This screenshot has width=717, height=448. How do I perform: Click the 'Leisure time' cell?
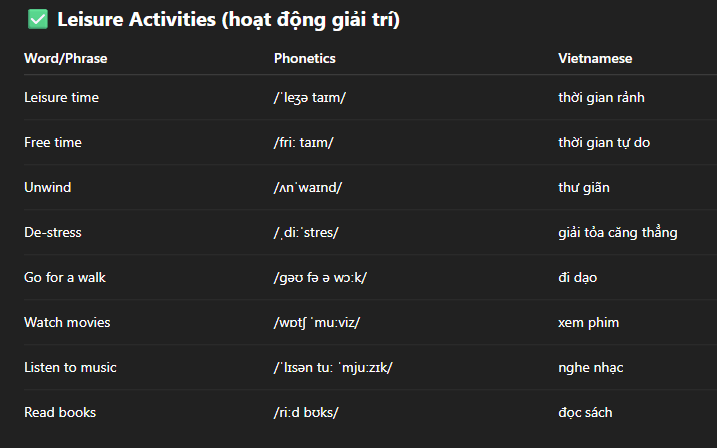61,97
